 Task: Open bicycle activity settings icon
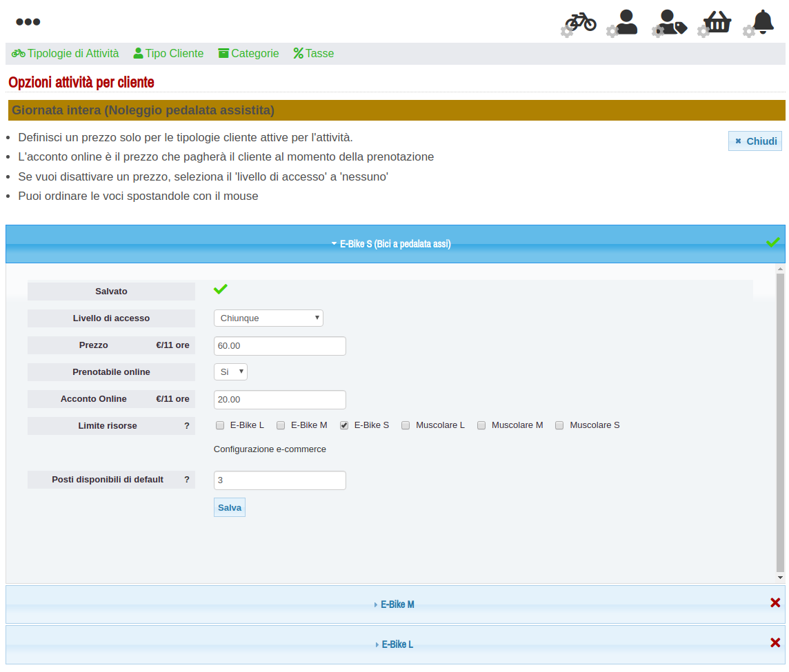[579, 22]
